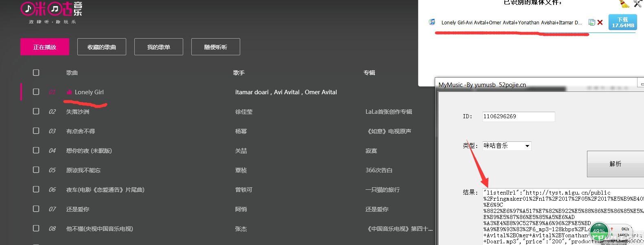Click the Lonely Girl media file name in download list

click(x=512, y=23)
